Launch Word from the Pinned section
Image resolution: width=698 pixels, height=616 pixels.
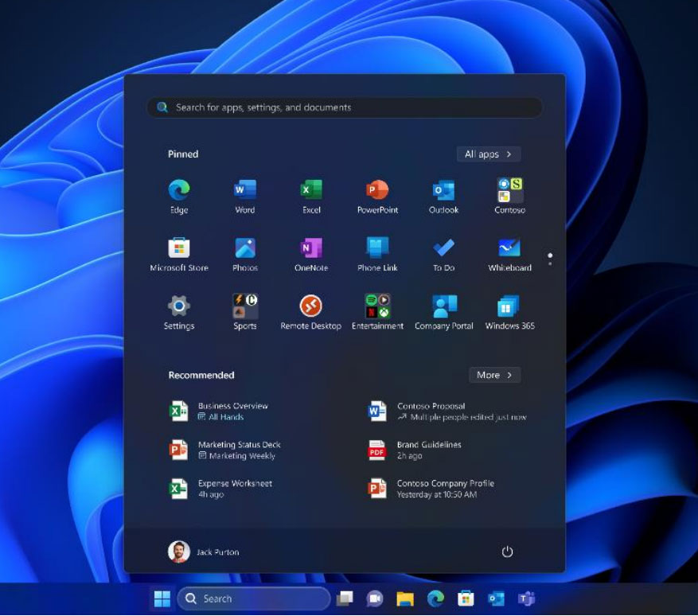[245, 197]
